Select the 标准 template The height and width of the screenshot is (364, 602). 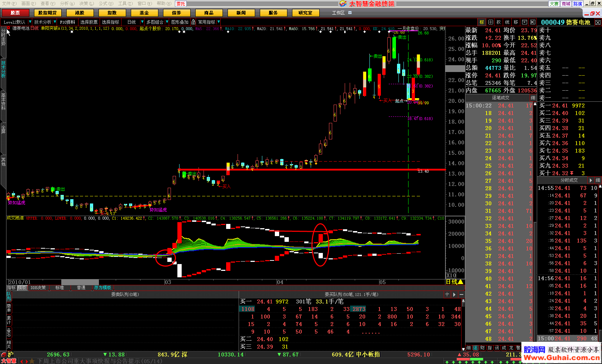coord(60,288)
